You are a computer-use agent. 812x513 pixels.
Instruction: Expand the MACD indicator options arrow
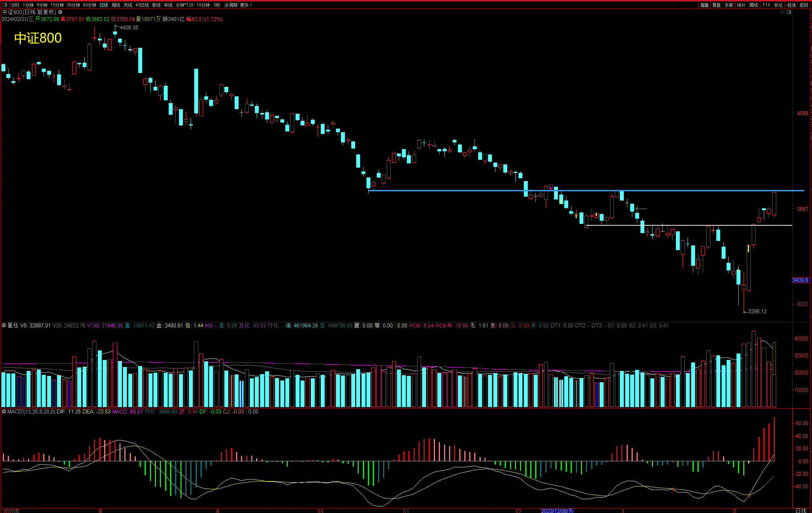click(x=4, y=412)
